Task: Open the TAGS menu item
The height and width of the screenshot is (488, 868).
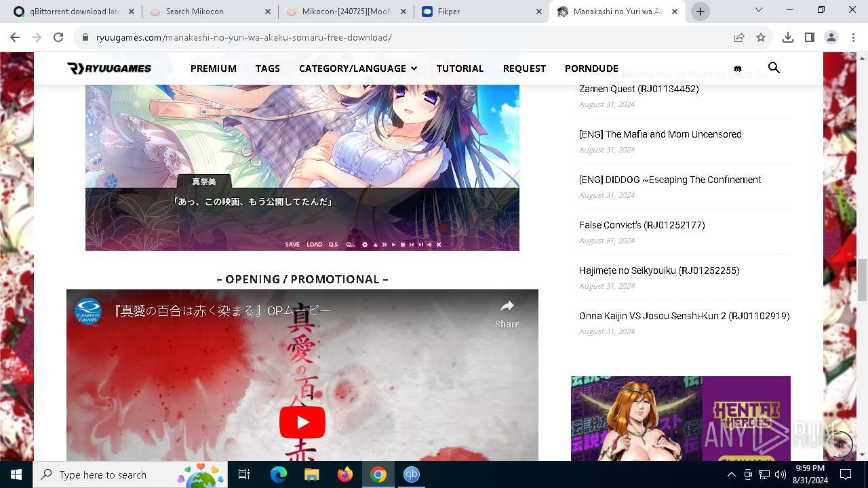Action: coord(268,68)
